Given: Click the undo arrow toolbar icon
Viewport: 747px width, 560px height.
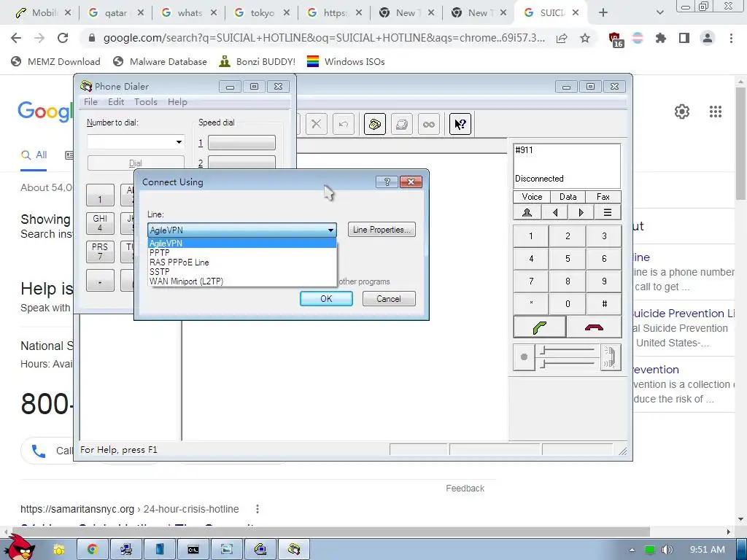Looking at the screenshot, I should click(x=343, y=124).
